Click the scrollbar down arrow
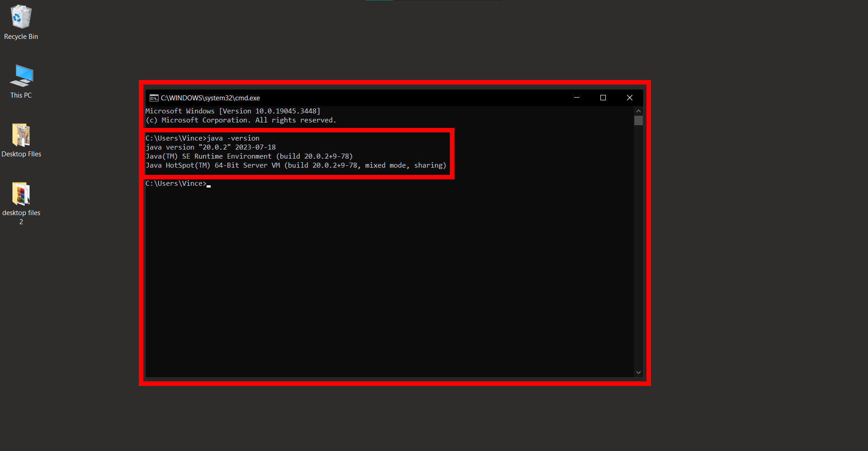This screenshot has height=451, width=868. [638, 372]
